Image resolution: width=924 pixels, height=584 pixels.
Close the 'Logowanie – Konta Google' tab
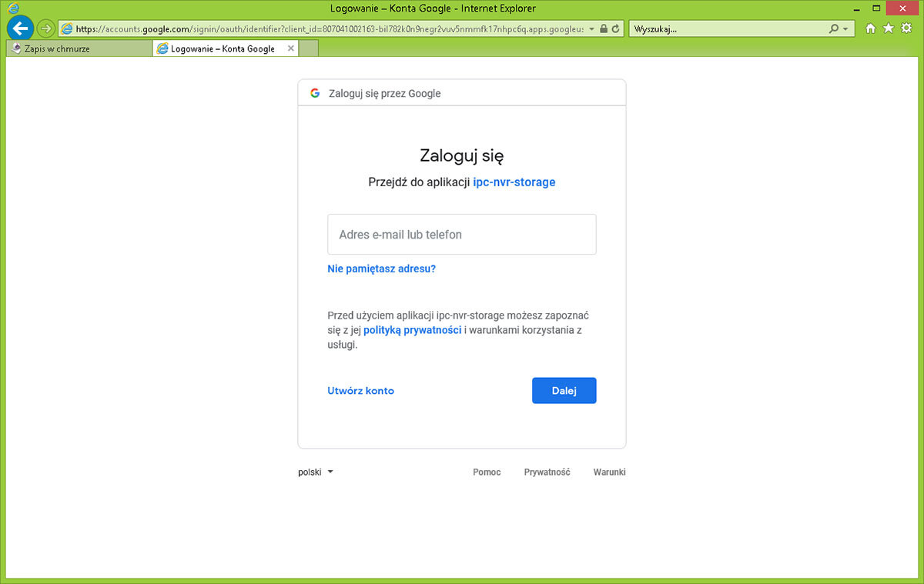click(290, 48)
